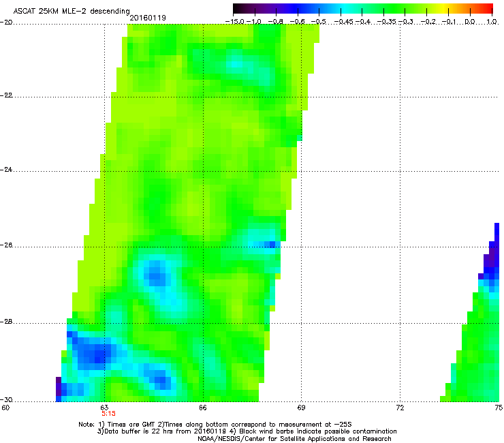Click the -15.0 color scale label
Image resolution: width=504 pixels, height=443 pixels.
pos(234,22)
